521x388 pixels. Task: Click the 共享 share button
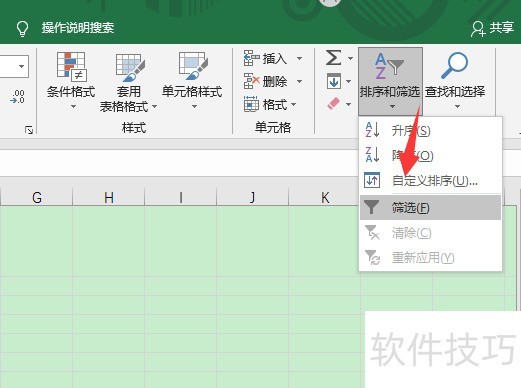tap(492, 28)
